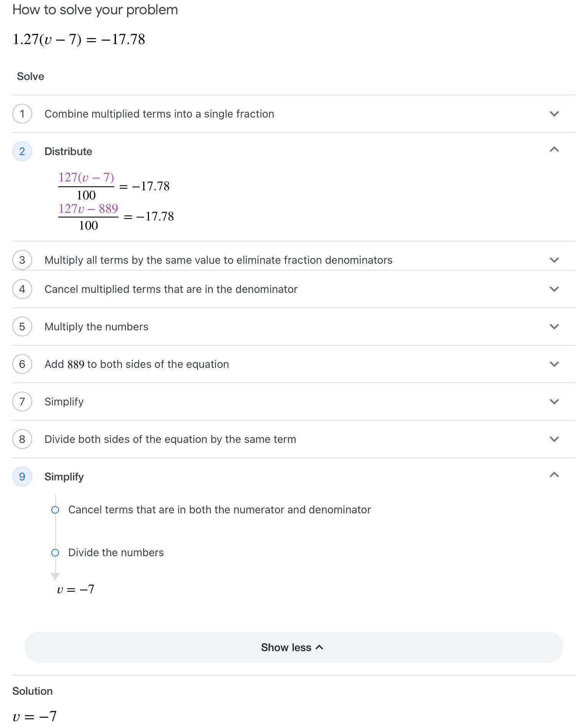Image resolution: width=588 pixels, height=728 pixels.
Task: Click the highlighted step 2 number circle
Action: point(22,151)
